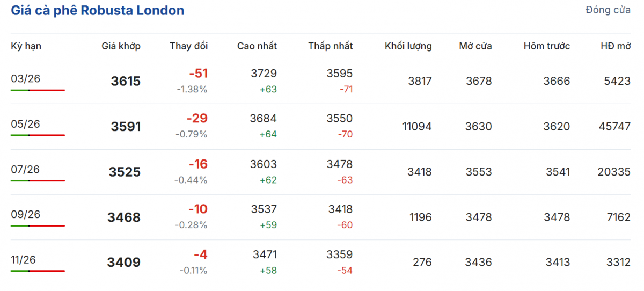Click the Kỳ hạn column header
644x291 pixels.
coord(26,46)
